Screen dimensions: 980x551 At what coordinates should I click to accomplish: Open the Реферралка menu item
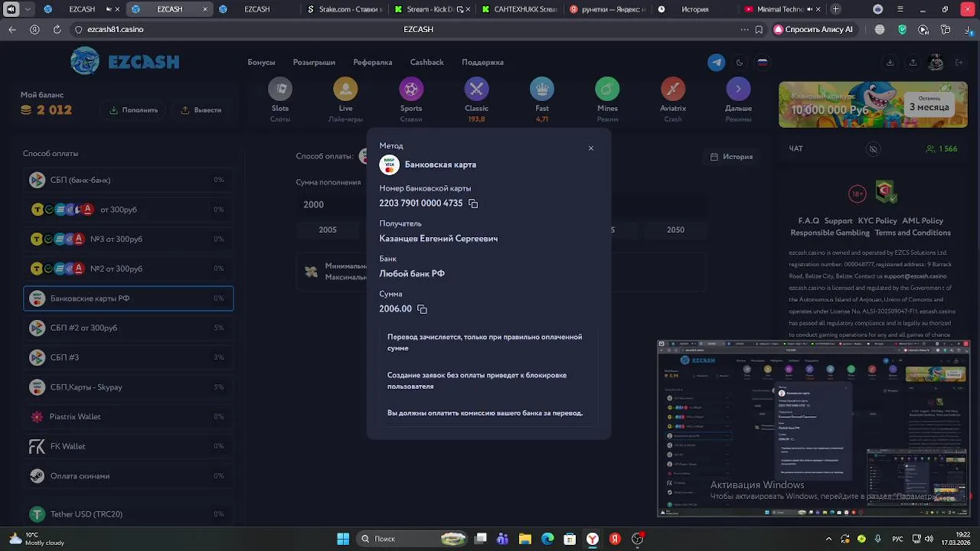[x=372, y=63]
